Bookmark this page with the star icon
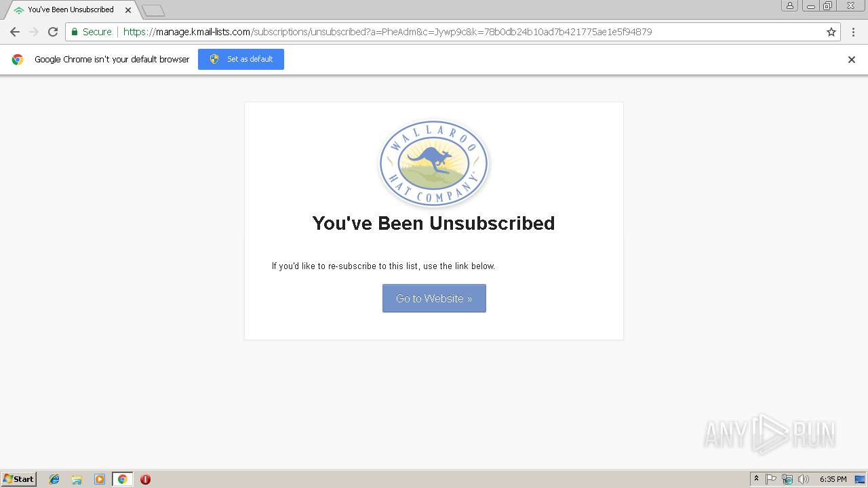 [x=831, y=32]
